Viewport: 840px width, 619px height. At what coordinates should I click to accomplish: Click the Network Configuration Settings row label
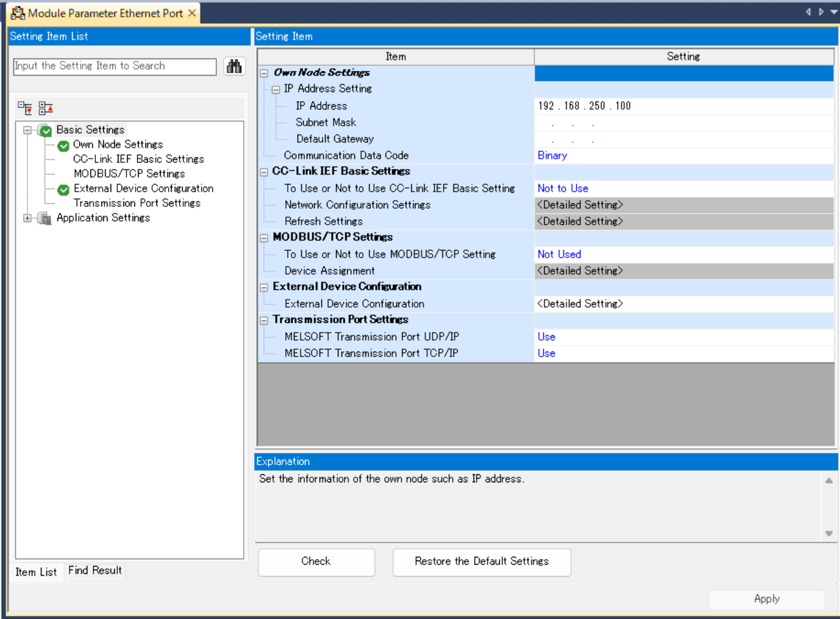(x=357, y=205)
